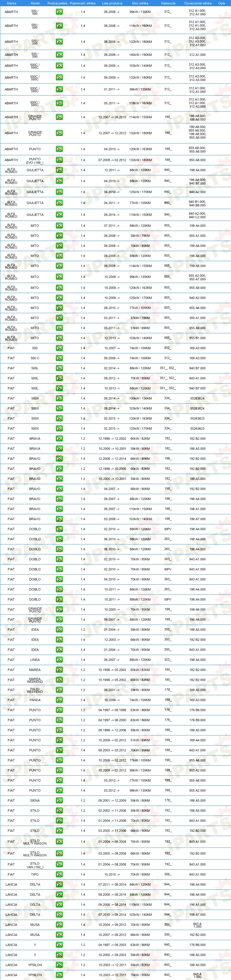Click fuel icon in LANCIA DELTA 103kW row

59,915
